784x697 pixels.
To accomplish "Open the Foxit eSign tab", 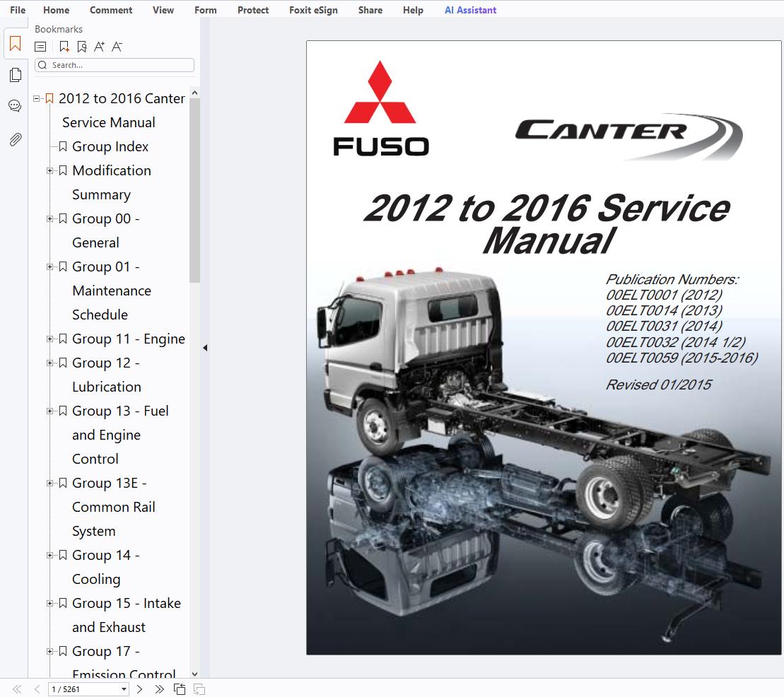I will coord(313,10).
